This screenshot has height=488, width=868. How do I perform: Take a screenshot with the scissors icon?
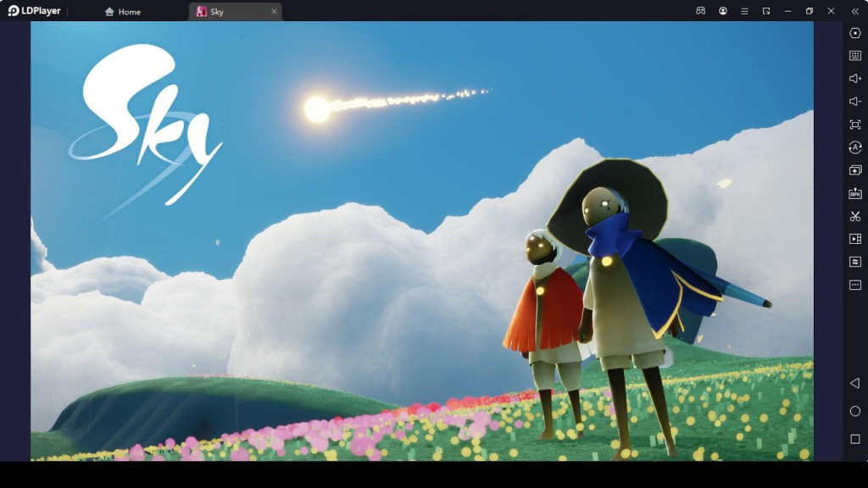(854, 216)
